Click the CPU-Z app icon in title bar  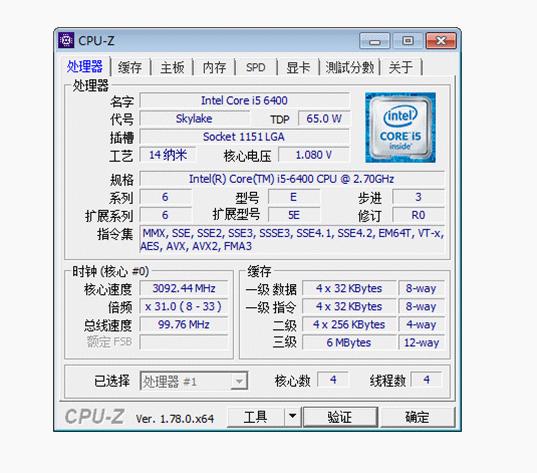66,41
